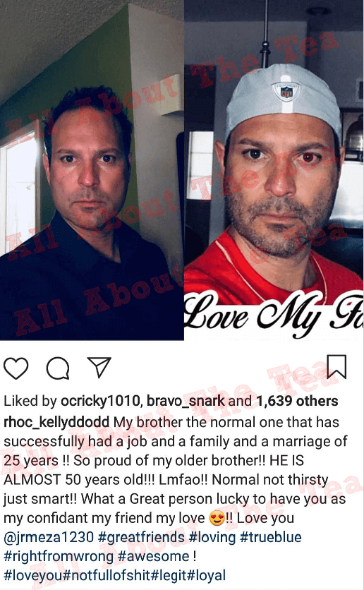
Task: Open hashtag #awesome
Action: [x=153, y=556]
